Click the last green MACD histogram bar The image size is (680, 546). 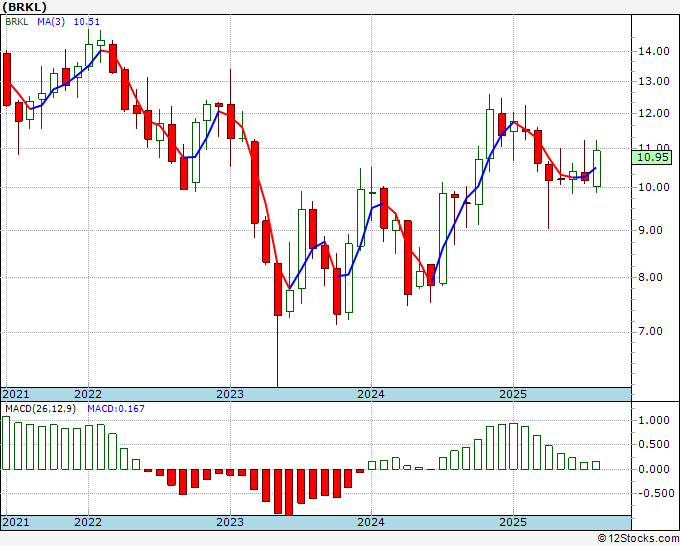click(x=596, y=466)
